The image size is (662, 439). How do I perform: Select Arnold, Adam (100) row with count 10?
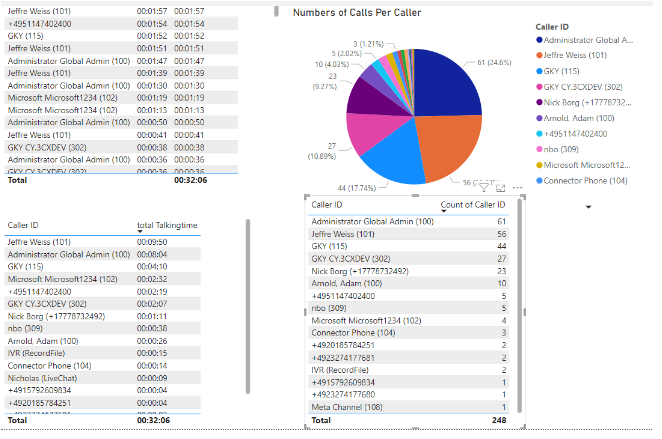point(409,284)
